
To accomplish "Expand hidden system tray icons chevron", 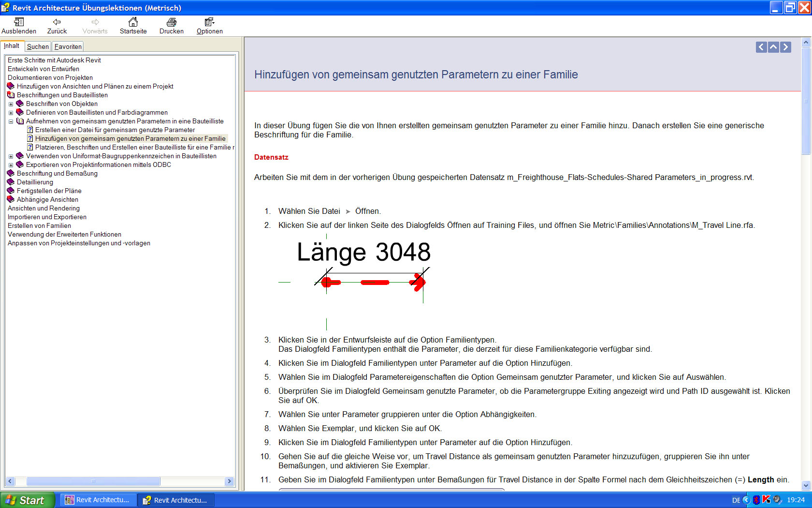I will [747, 500].
